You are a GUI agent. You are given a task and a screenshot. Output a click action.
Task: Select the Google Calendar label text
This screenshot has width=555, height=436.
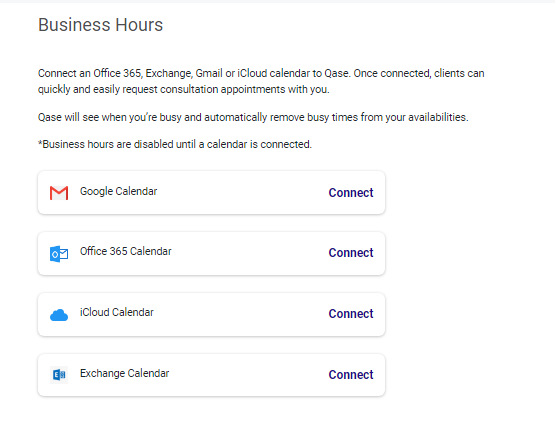[x=118, y=191]
